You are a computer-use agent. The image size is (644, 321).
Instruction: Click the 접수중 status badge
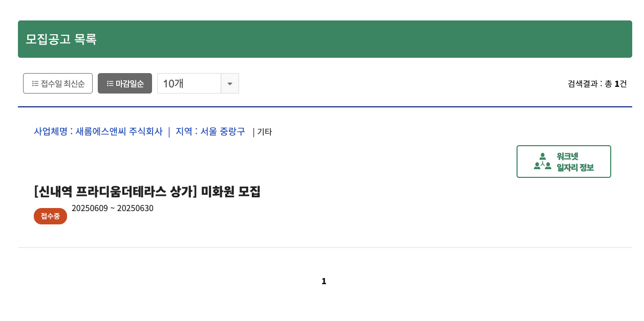tap(50, 216)
